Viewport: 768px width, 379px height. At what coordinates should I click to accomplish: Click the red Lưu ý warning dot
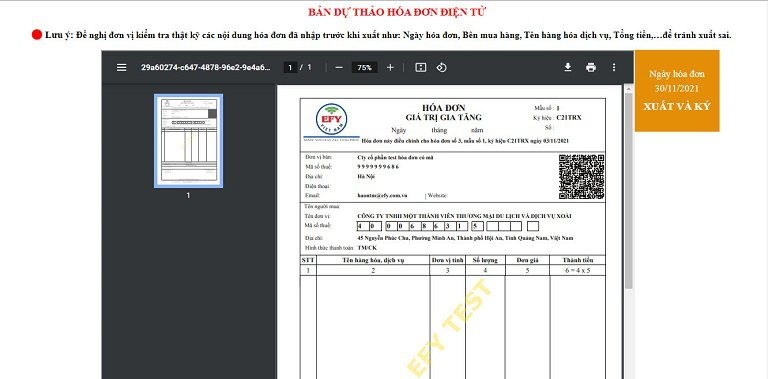(37, 35)
